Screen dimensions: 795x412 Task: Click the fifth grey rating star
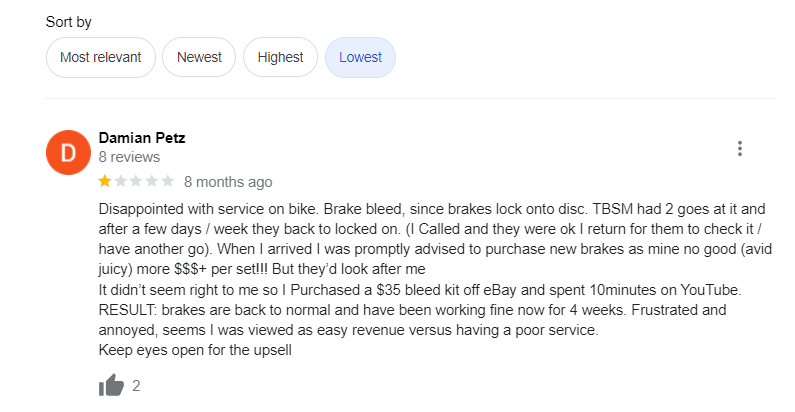pyautogui.click(x=168, y=182)
